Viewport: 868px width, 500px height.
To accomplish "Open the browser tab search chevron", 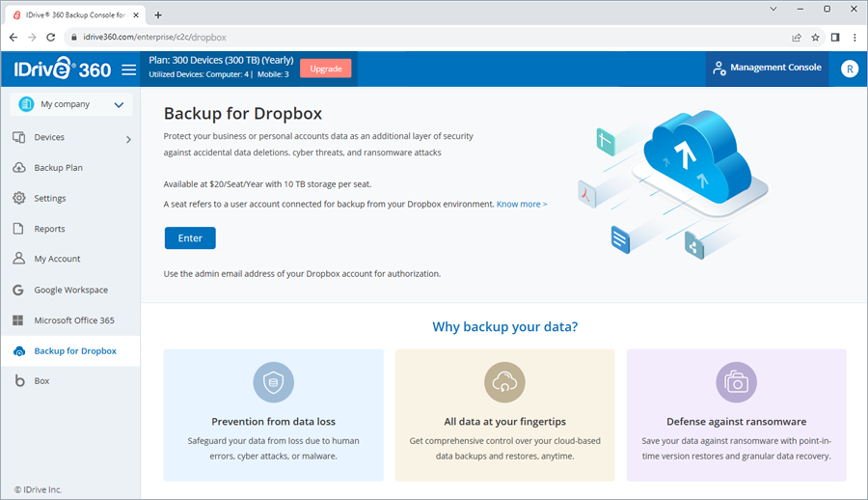I will pyautogui.click(x=773, y=9).
